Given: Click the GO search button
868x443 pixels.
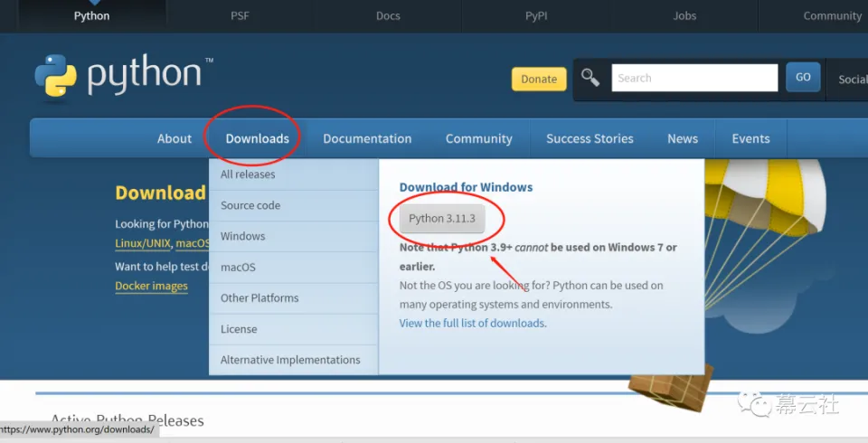Looking at the screenshot, I should click(x=803, y=78).
